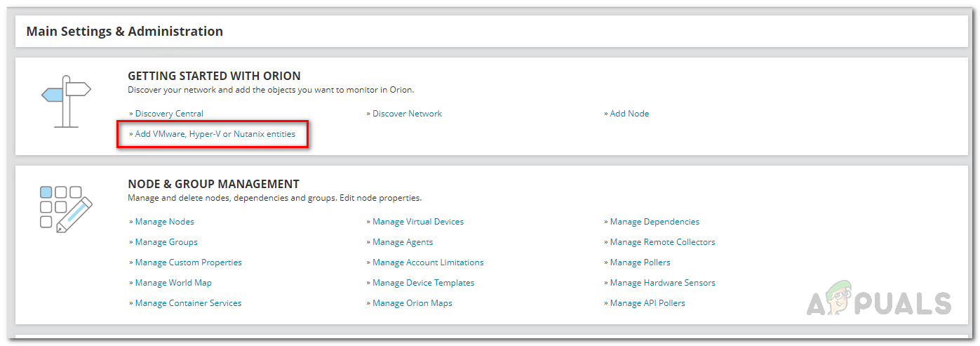Click the Add Node link
This screenshot has height=346, width=980.
[629, 114]
